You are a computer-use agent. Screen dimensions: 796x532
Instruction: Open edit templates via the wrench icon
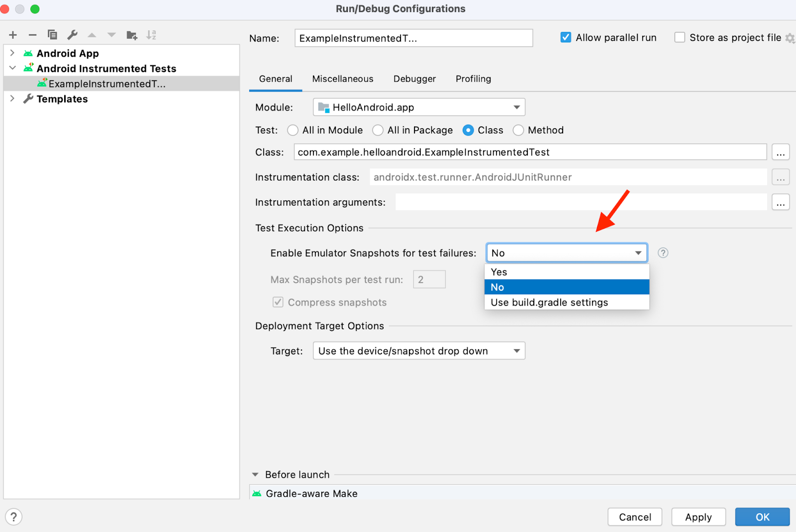72,35
